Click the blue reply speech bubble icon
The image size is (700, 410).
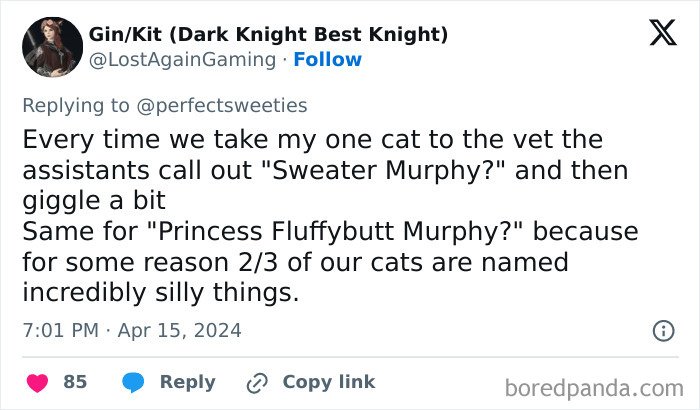pyautogui.click(x=133, y=382)
